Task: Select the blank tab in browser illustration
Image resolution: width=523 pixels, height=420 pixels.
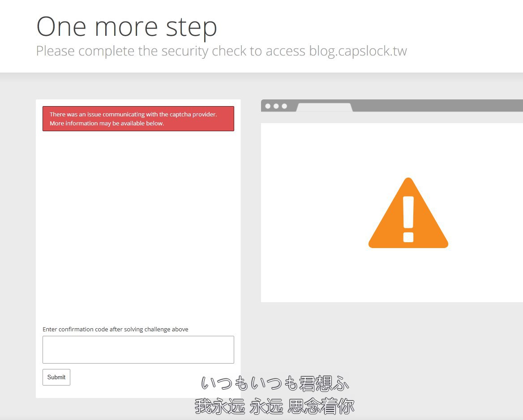Action: coord(324,107)
